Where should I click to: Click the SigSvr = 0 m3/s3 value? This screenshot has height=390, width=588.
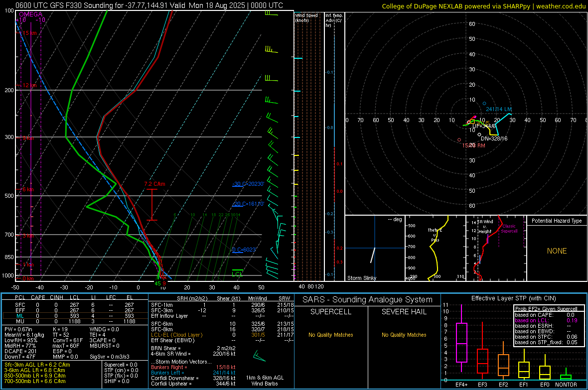(110, 357)
